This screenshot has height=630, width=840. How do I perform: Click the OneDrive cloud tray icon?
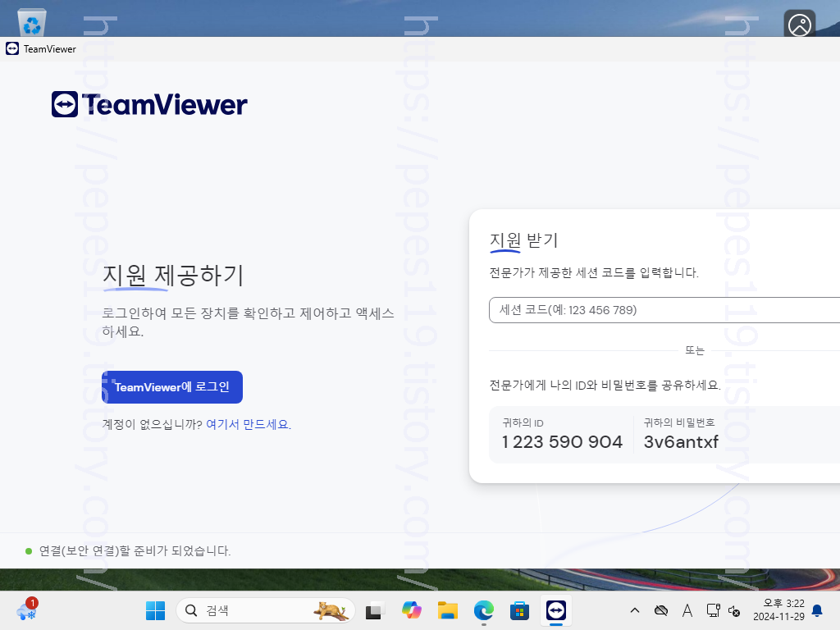point(661,610)
